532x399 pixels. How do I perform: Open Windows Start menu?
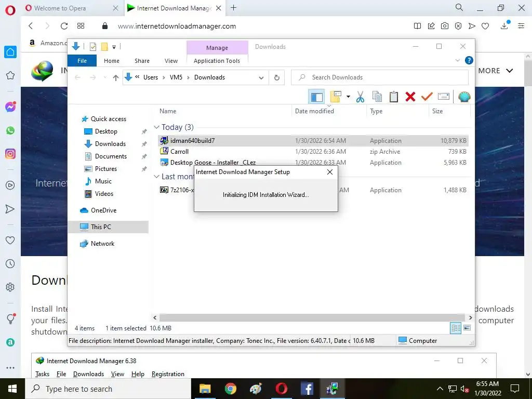click(12, 389)
